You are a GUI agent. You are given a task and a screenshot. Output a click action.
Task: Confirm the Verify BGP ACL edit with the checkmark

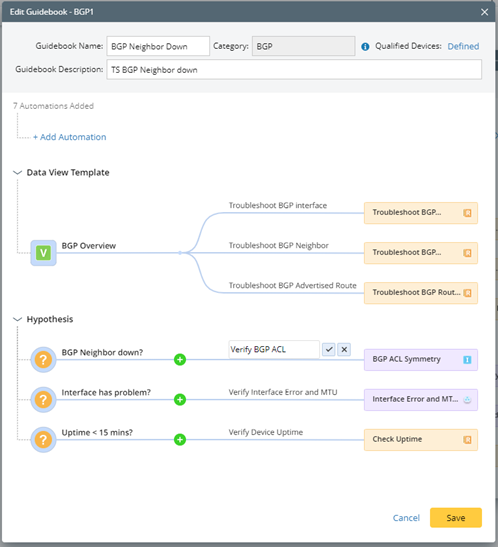pyautogui.click(x=329, y=349)
